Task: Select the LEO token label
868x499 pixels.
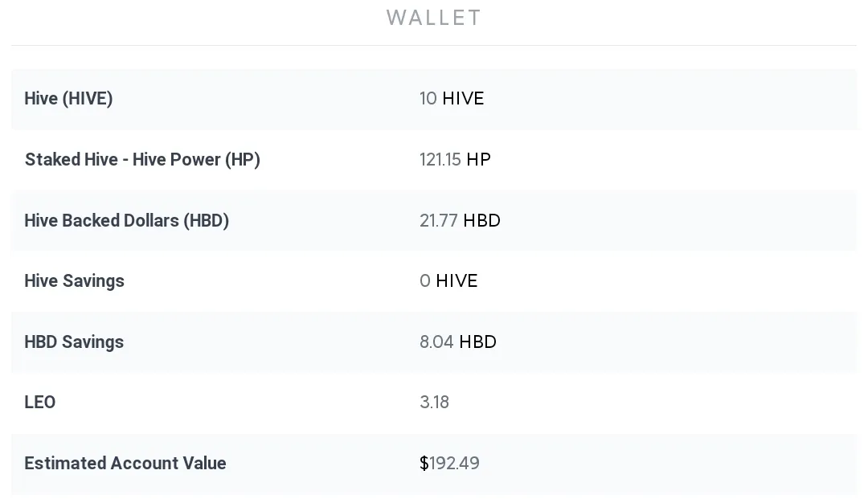Action: [x=39, y=403]
